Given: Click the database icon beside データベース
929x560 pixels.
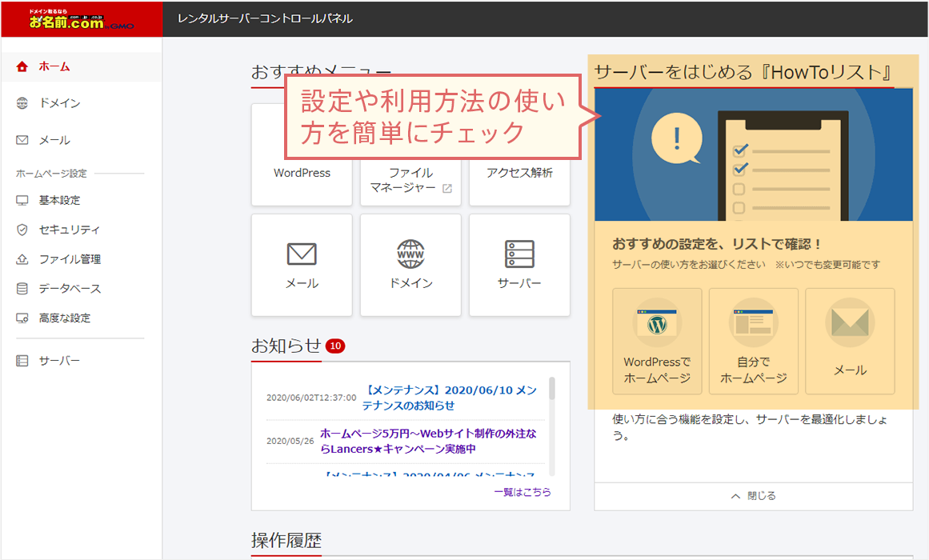Looking at the screenshot, I should click(22, 289).
